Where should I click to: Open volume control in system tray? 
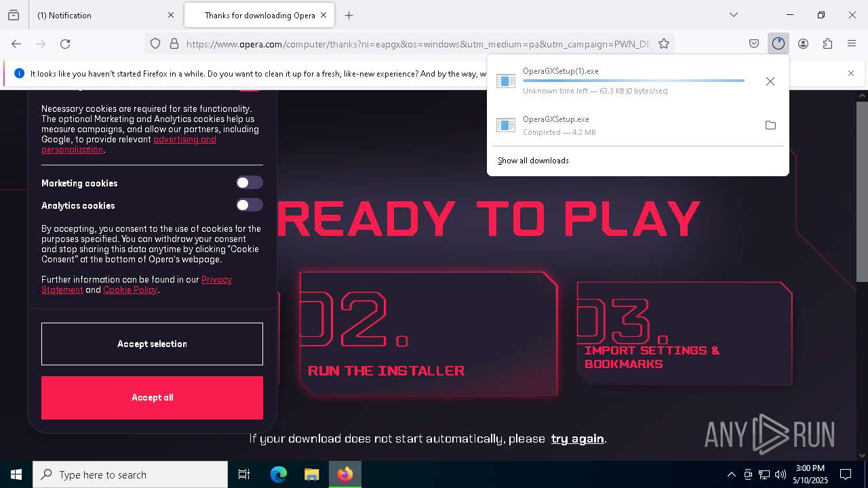tap(781, 474)
